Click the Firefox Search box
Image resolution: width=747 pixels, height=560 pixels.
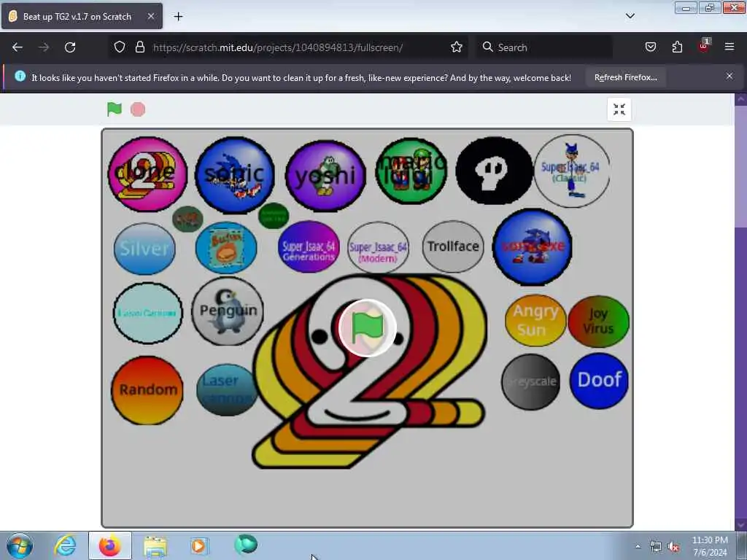click(x=544, y=47)
